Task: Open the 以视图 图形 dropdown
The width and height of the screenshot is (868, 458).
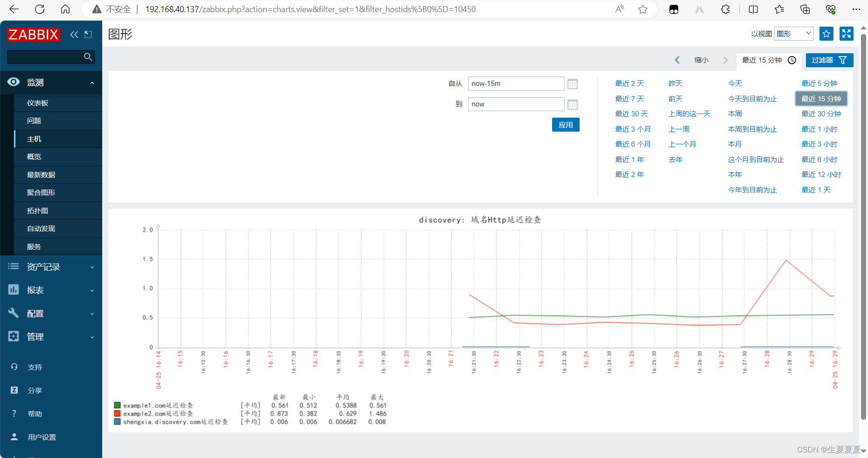Action: 794,34
